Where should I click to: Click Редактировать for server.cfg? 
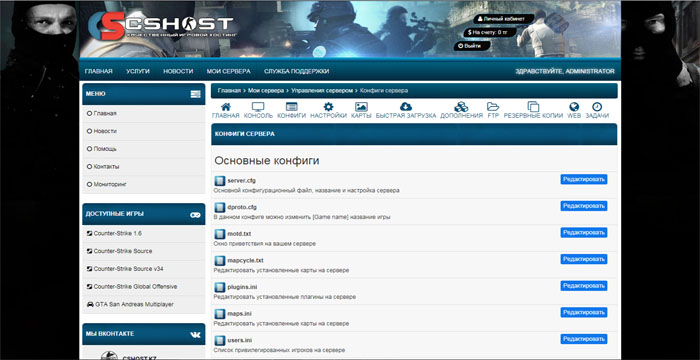pyautogui.click(x=583, y=179)
